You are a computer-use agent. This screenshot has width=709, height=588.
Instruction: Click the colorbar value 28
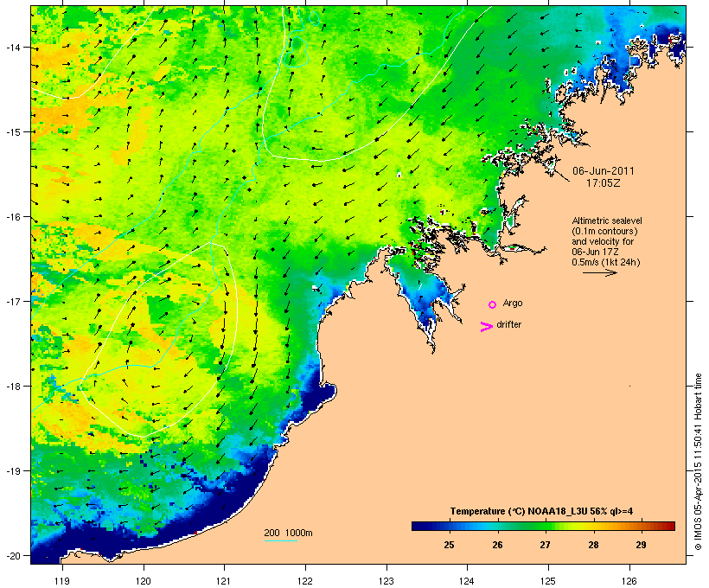click(x=593, y=545)
